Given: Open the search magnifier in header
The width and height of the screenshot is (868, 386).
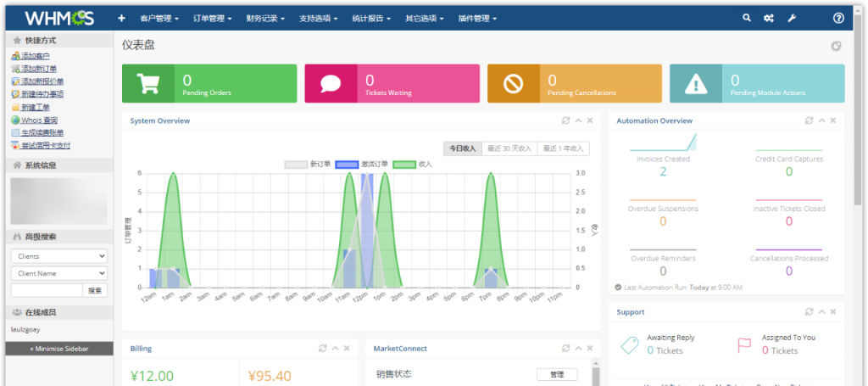Looking at the screenshot, I should point(747,18).
